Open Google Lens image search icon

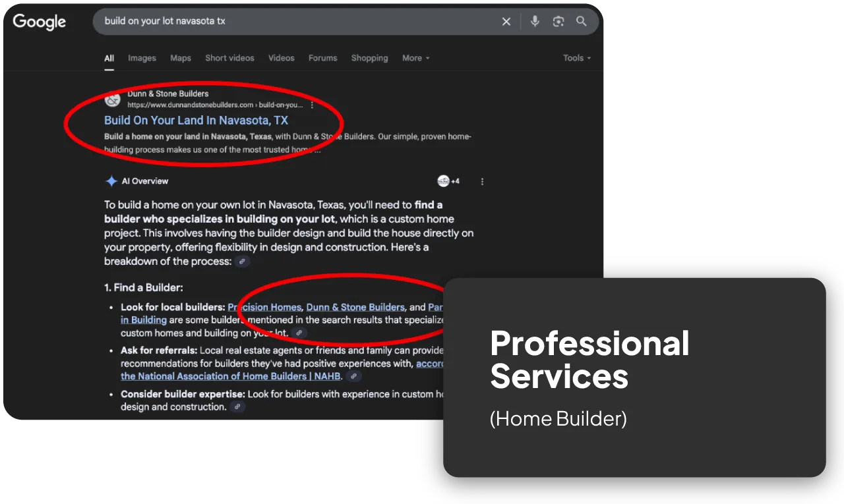click(558, 22)
